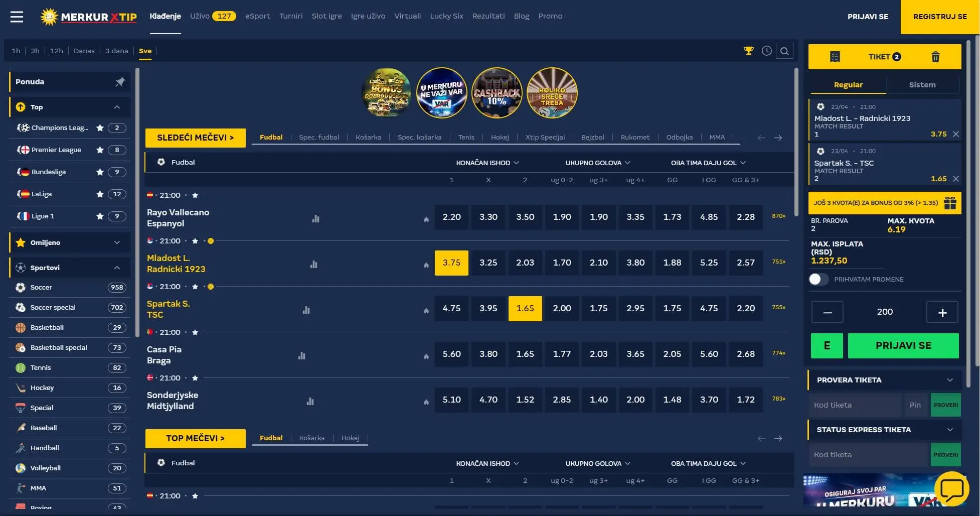The height and width of the screenshot is (516, 980).
Task: Click the stake amount field showing 200
Action: tap(885, 312)
